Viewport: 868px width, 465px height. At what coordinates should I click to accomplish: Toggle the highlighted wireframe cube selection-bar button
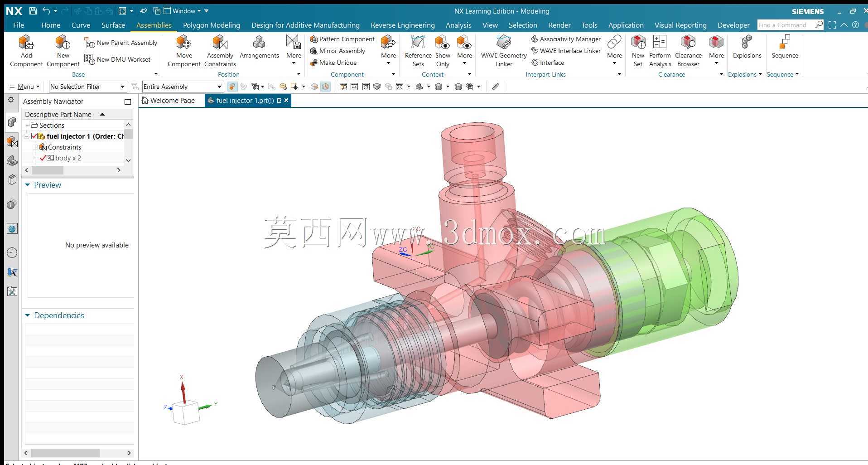[325, 87]
